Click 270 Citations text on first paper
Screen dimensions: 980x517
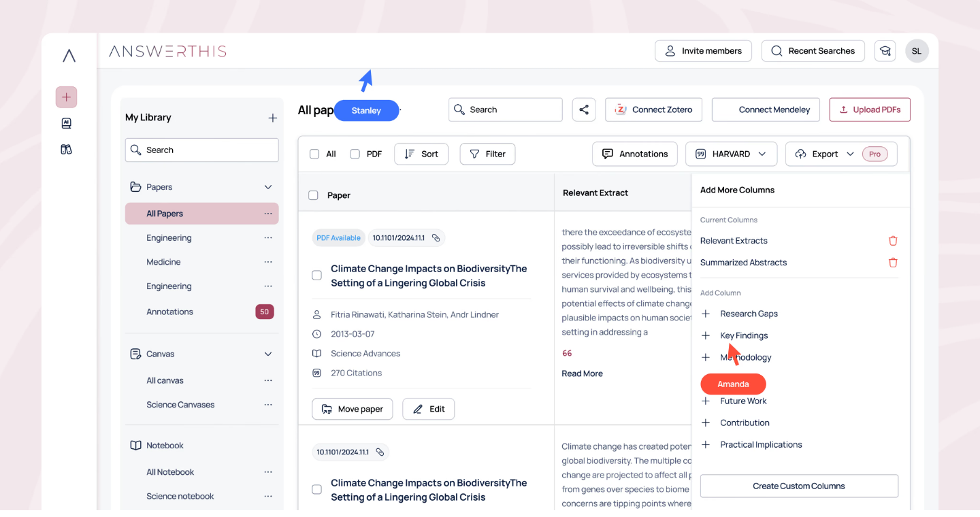pos(356,373)
